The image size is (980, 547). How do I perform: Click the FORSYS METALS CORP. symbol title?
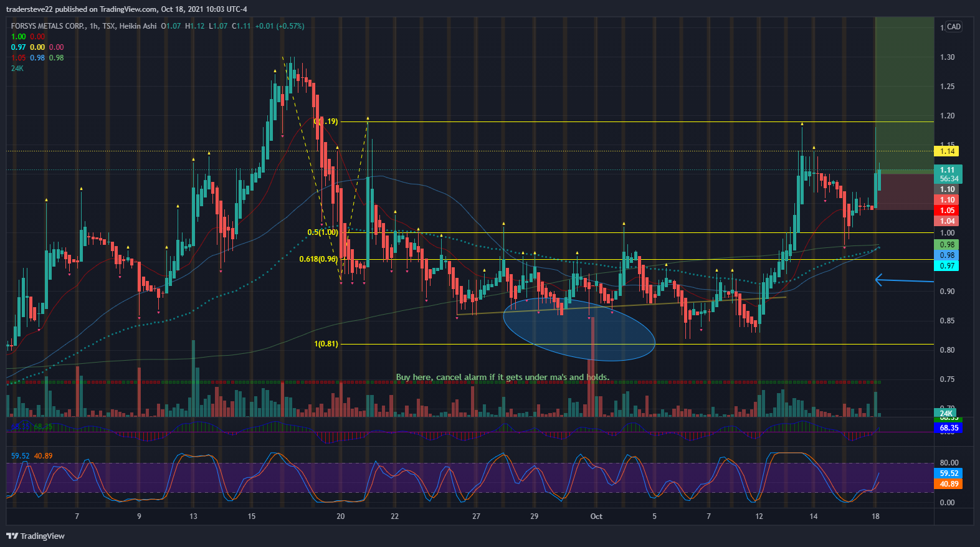[x=48, y=26]
